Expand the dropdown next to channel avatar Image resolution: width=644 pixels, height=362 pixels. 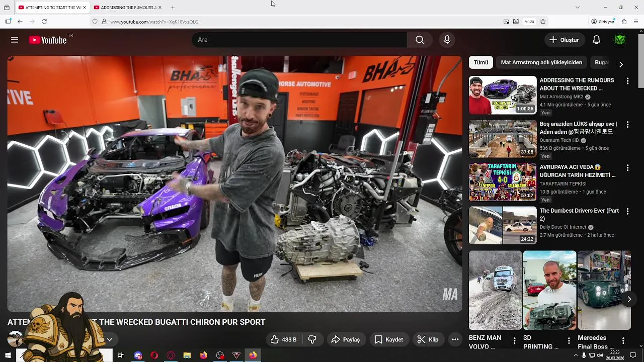click(109, 339)
